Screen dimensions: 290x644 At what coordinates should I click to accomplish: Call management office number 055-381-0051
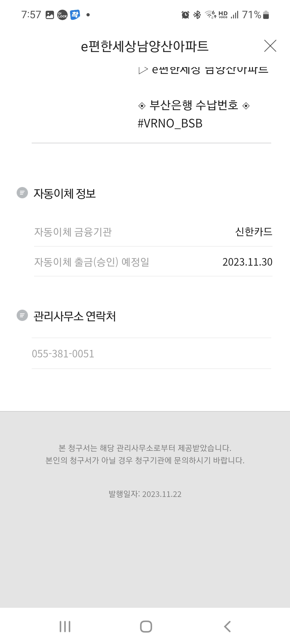point(63,354)
